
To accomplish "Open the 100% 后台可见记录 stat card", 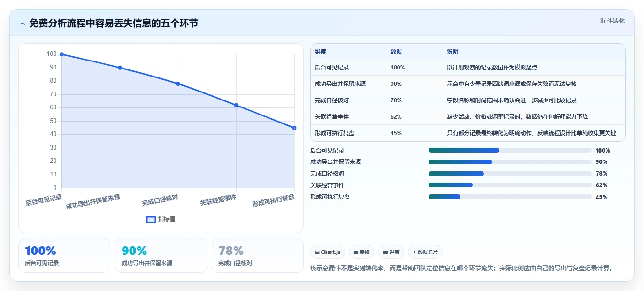I will [x=64, y=255].
